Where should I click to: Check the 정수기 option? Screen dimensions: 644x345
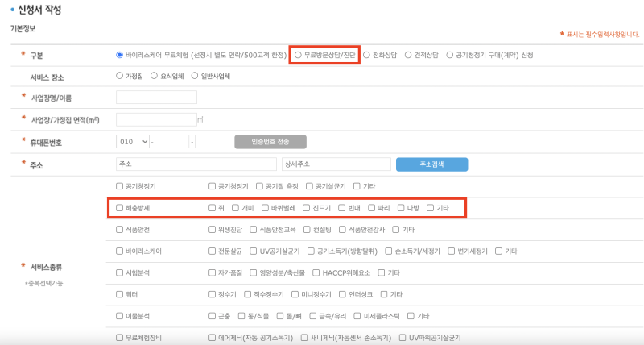(x=212, y=294)
